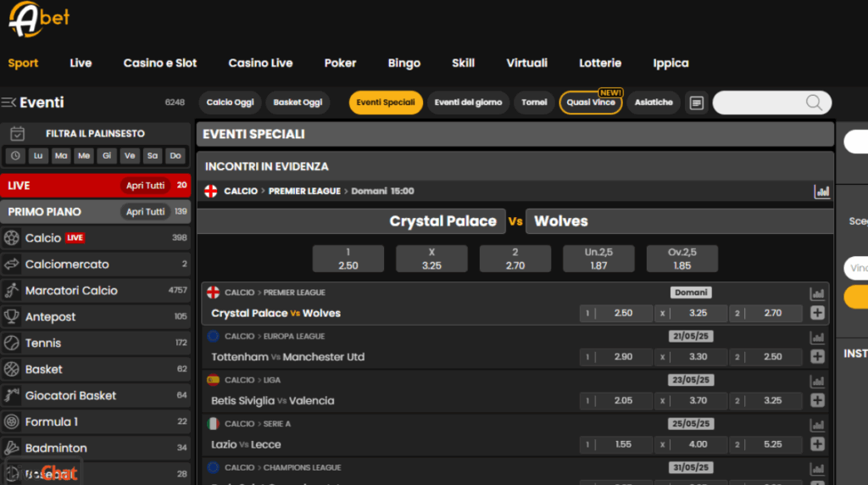Toggle the Gi day filter
Image resolution: width=868 pixels, height=485 pixels.
(x=107, y=156)
